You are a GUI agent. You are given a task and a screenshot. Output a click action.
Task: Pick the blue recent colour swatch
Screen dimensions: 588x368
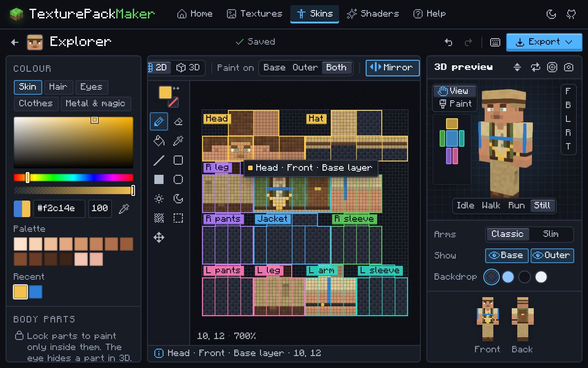(x=35, y=292)
